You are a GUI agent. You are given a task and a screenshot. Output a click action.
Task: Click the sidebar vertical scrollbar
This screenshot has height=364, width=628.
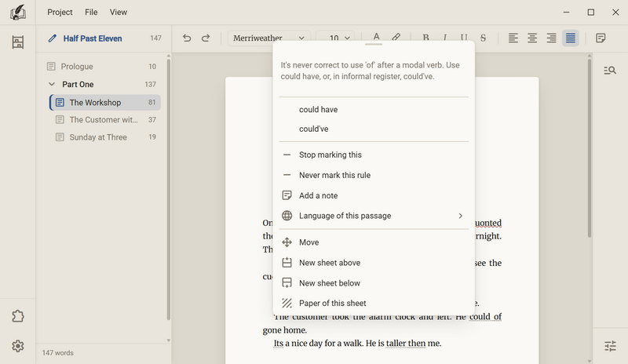[x=168, y=188]
